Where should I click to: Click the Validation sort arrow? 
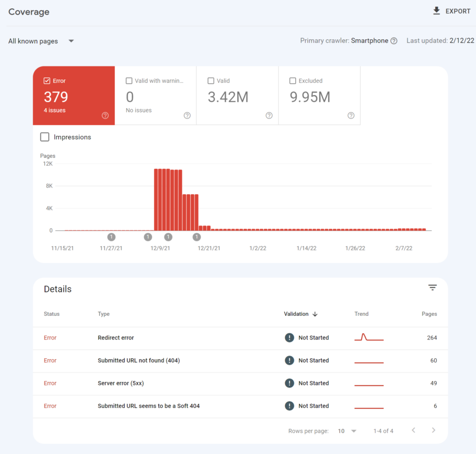315,314
